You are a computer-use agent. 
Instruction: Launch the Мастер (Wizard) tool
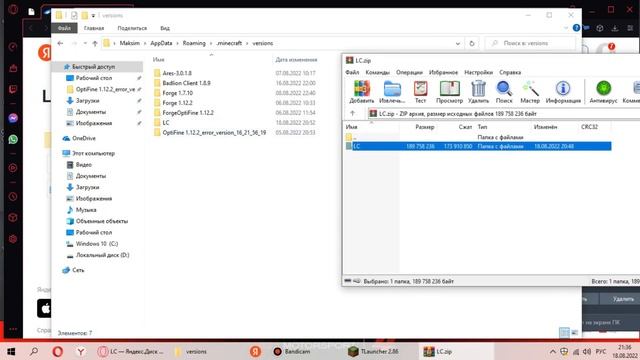(x=530, y=91)
